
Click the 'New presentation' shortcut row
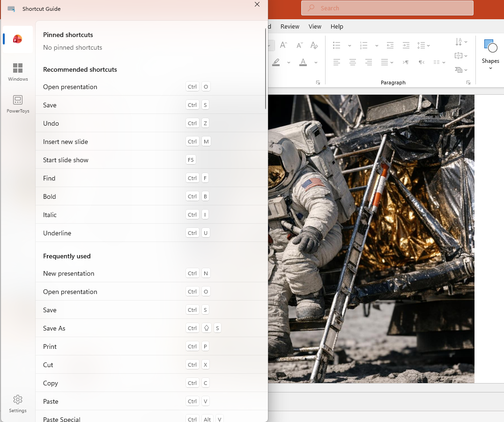click(151, 273)
